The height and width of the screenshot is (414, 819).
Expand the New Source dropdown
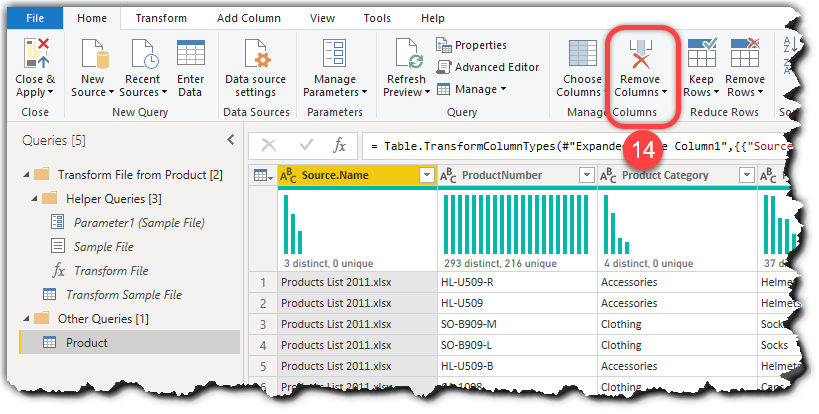pyautogui.click(x=111, y=92)
